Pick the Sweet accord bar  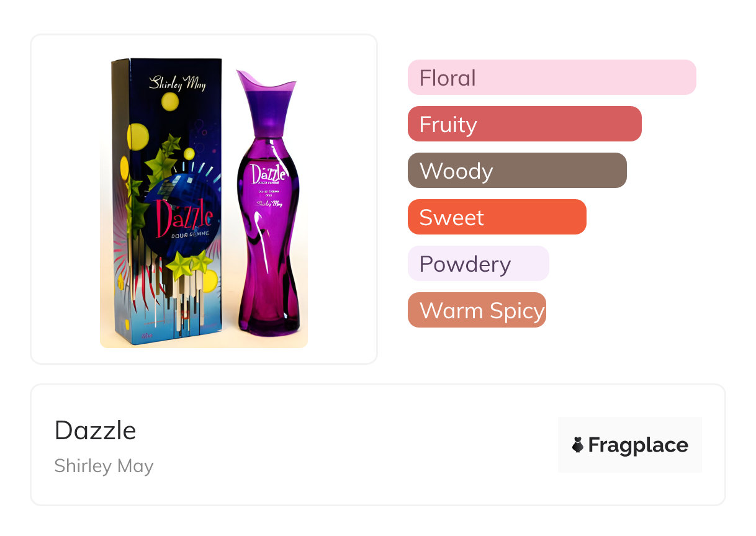point(497,217)
